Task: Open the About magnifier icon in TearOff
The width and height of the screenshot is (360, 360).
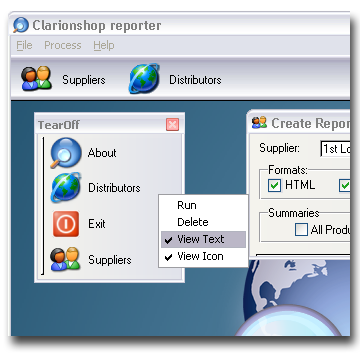Action: tap(65, 153)
